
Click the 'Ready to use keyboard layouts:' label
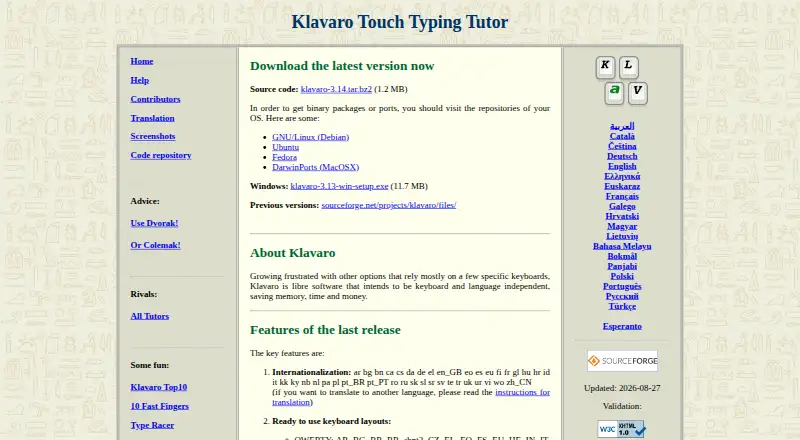332,421
